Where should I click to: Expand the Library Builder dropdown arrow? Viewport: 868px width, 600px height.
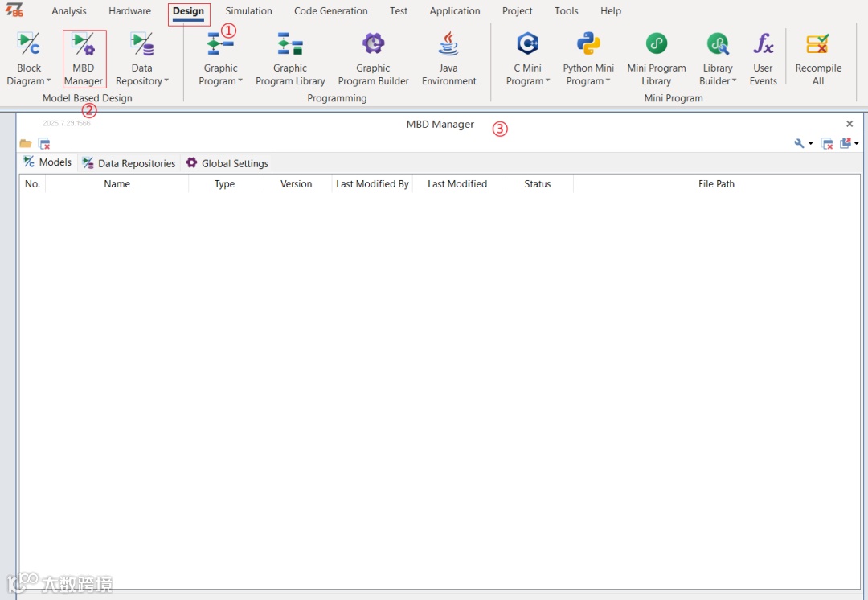(x=734, y=81)
